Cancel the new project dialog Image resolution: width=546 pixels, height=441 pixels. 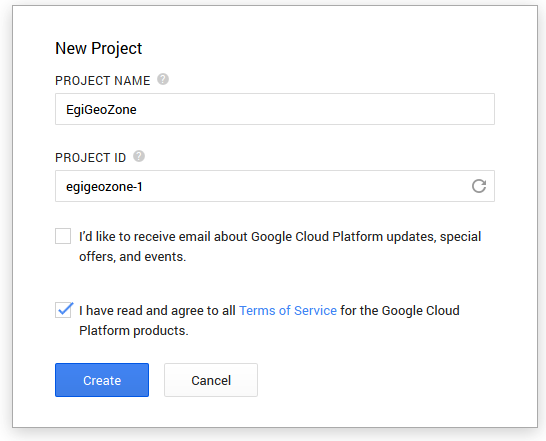click(x=211, y=380)
